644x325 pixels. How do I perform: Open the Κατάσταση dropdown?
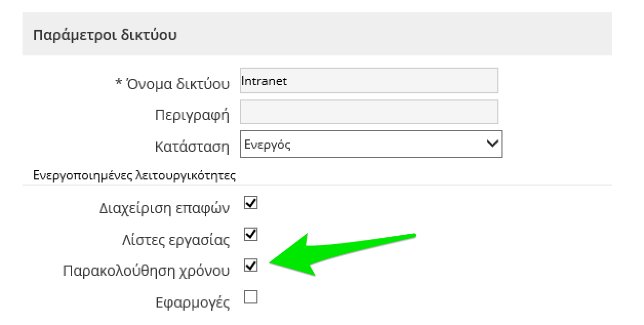point(371,145)
